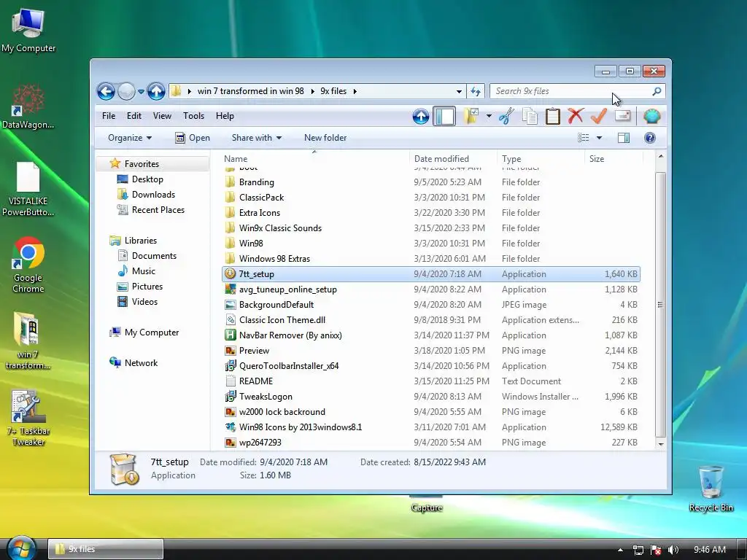Toggle the navigation pane toolbar button
Viewport: 747px width, 560px height.
pos(444,116)
